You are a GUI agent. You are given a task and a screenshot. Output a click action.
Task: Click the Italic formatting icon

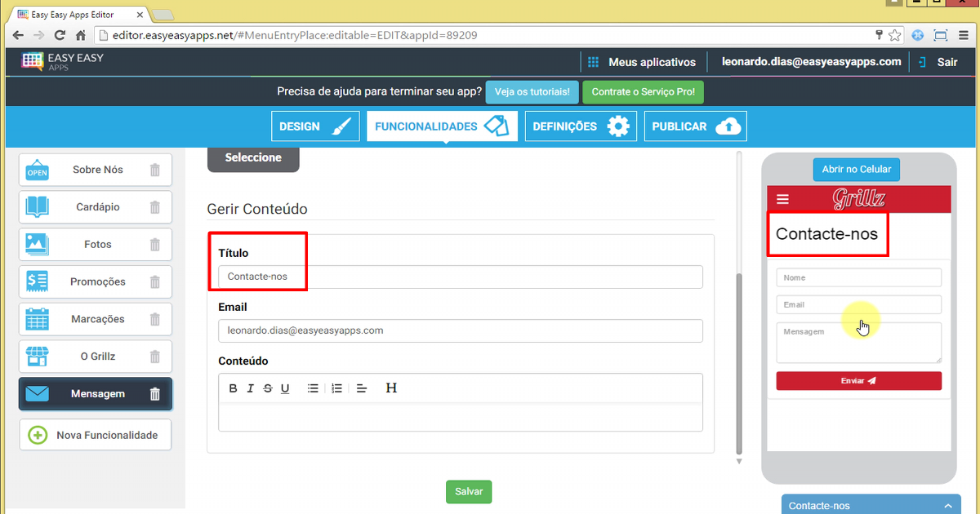[251, 388]
